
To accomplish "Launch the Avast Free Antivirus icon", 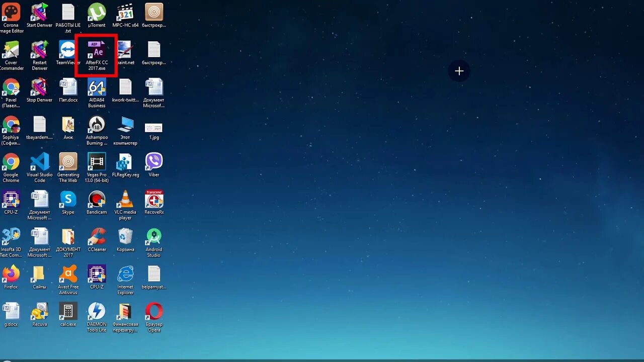I will pyautogui.click(x=68, y=280).
